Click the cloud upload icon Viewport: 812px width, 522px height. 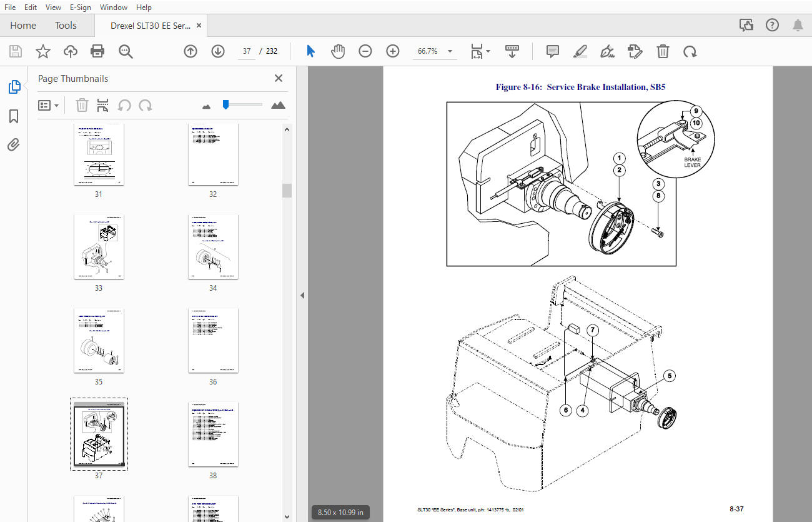coord(71,51)
